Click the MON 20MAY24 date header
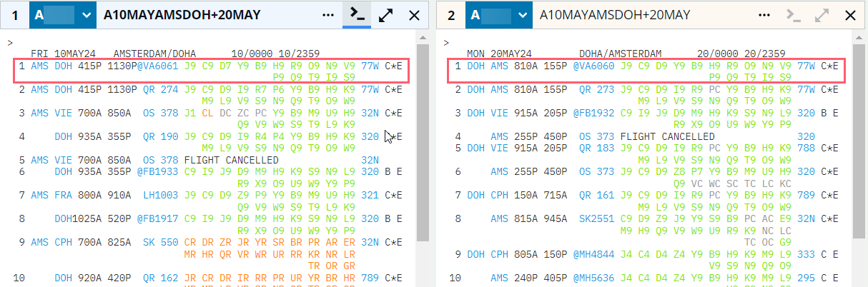868x287 pixels. click(x=499, y=54)
